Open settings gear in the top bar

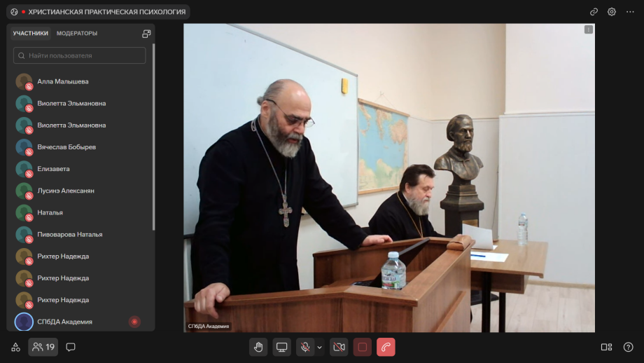[x=612, y=12]
